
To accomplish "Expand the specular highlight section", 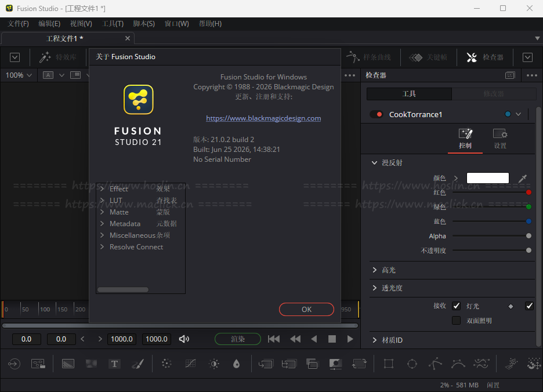I will coord(374,270).
